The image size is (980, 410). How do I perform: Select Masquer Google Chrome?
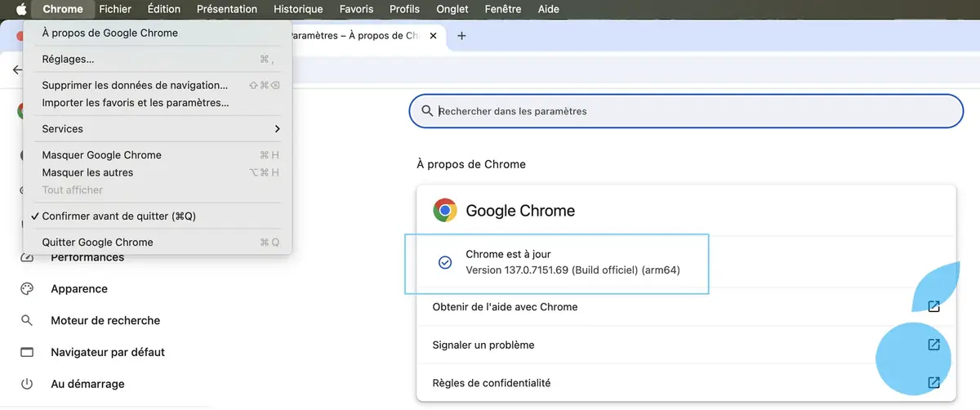pos(158,155)
